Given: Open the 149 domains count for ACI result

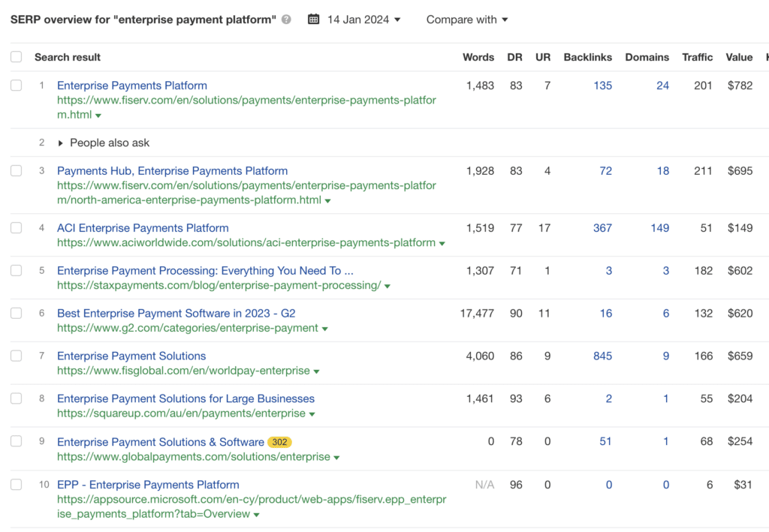Looking at the screenshot, I should (659, 228).
